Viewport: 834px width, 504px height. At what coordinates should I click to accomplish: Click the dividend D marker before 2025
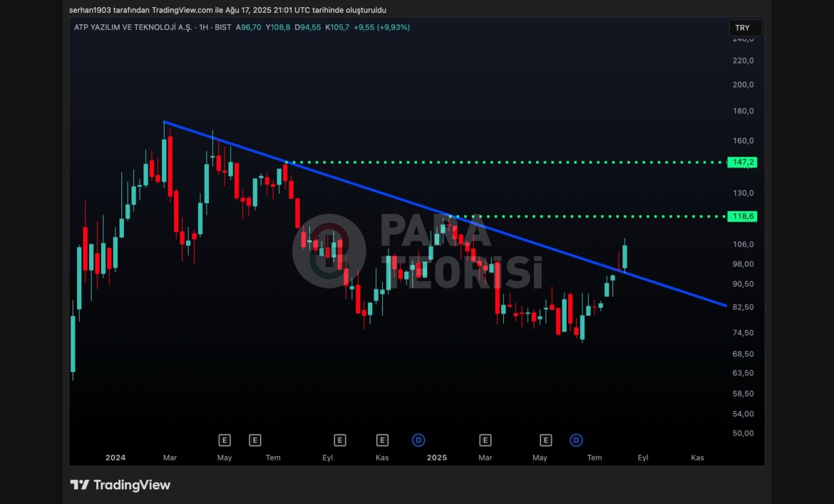(x=418, y=440)
